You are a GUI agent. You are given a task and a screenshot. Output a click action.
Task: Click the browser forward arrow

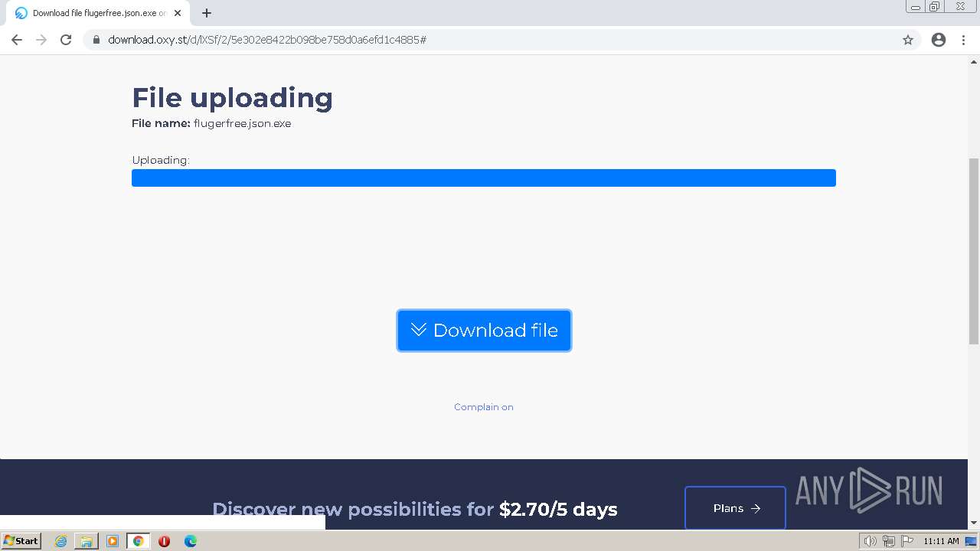point(41,40)
